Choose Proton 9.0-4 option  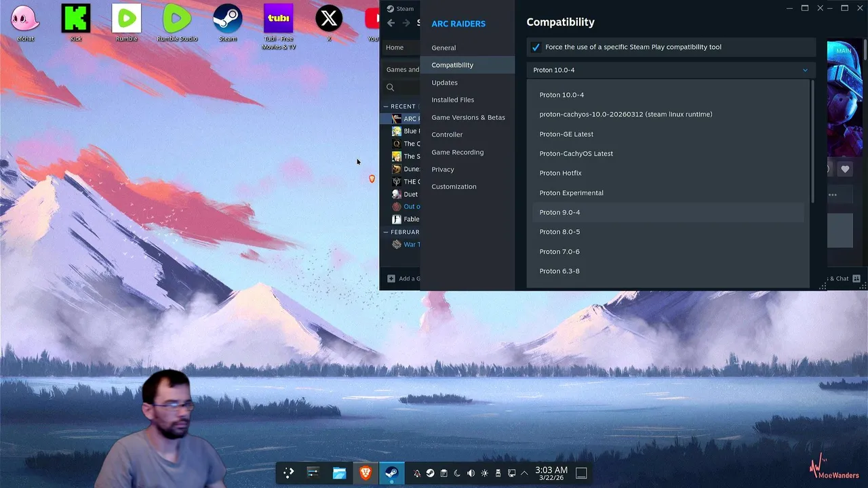(668, 213)
